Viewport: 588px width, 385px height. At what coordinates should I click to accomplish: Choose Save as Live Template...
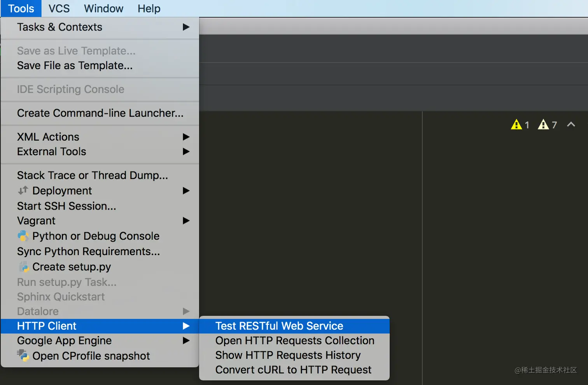click(100, 51)
